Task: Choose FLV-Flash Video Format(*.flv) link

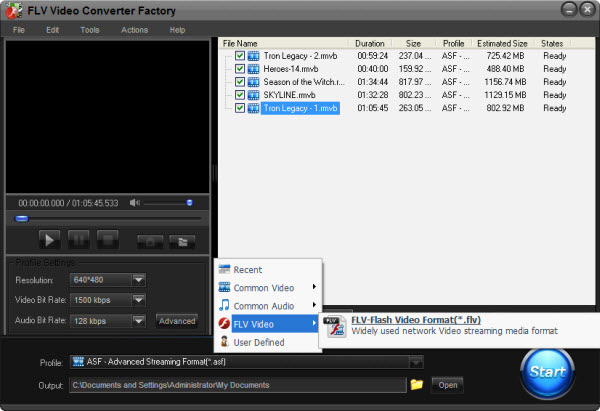Action: click(x=416, y=320)
